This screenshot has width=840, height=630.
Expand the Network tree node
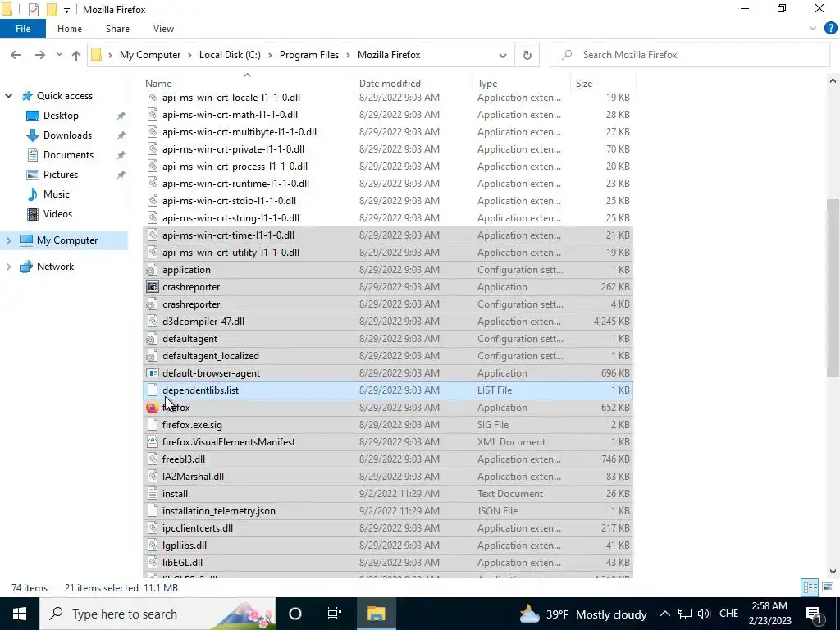tap(8, 267)
